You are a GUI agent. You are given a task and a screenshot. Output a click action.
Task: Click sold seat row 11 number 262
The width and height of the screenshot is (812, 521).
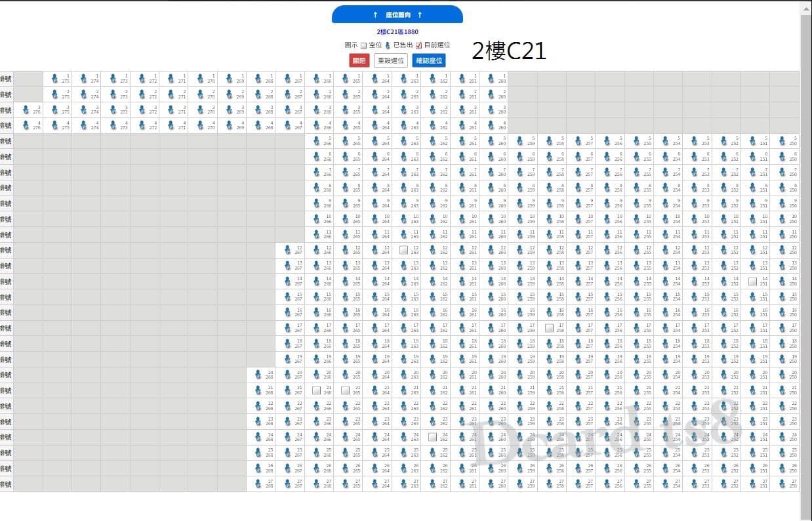pyautogui.click(x=434, y=234)
